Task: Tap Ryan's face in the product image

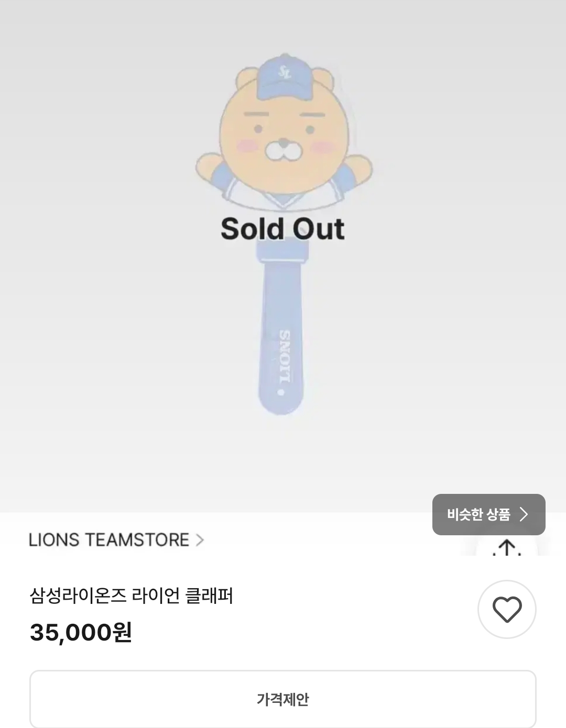Action: click(x=283, y=136)
